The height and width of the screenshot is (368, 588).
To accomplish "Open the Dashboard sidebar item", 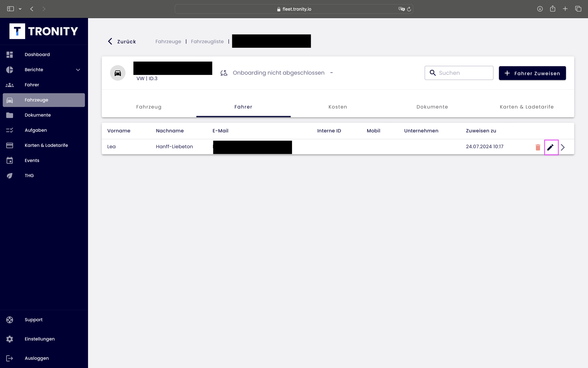I will pos(37,55).
